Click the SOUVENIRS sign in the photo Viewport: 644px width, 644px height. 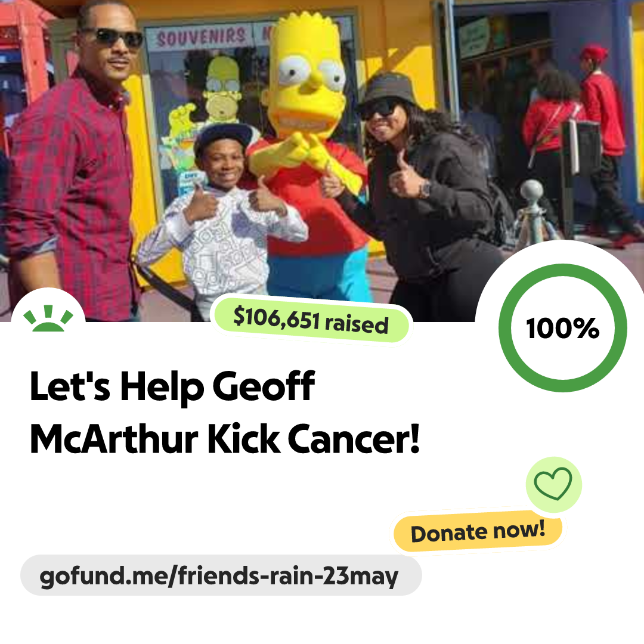pos(202,38)
